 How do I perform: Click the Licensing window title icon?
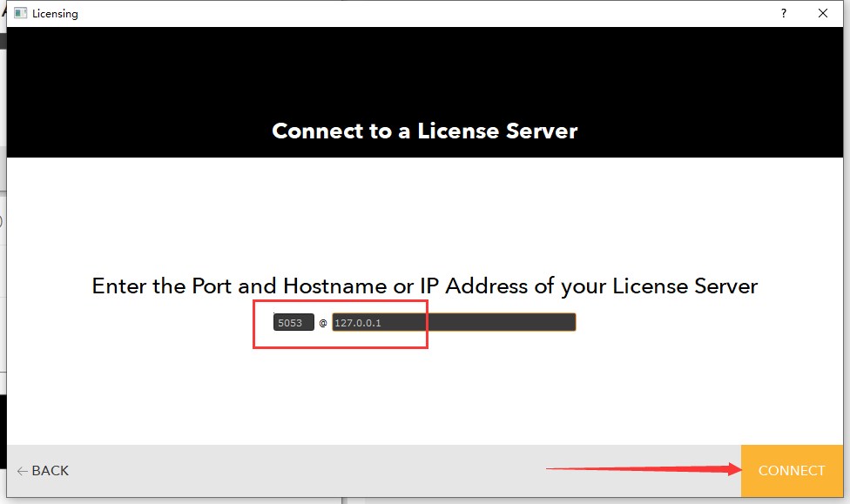21,14
